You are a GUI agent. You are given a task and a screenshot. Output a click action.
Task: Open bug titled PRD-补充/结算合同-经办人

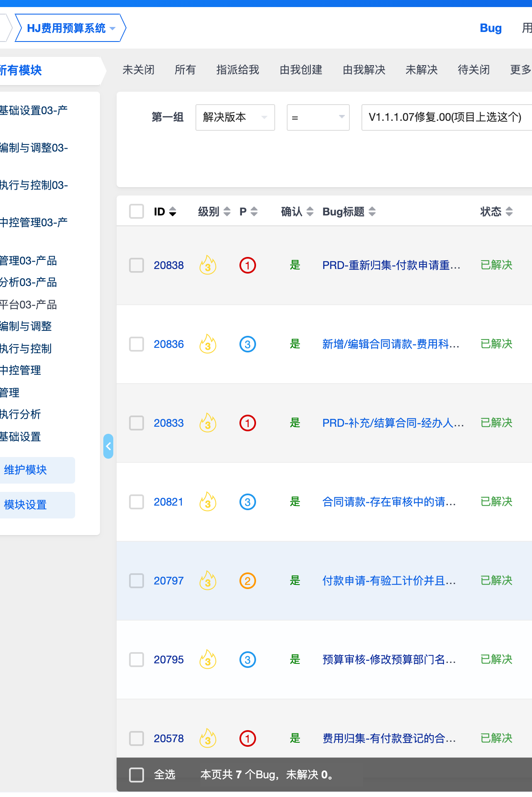pos(393,423)
